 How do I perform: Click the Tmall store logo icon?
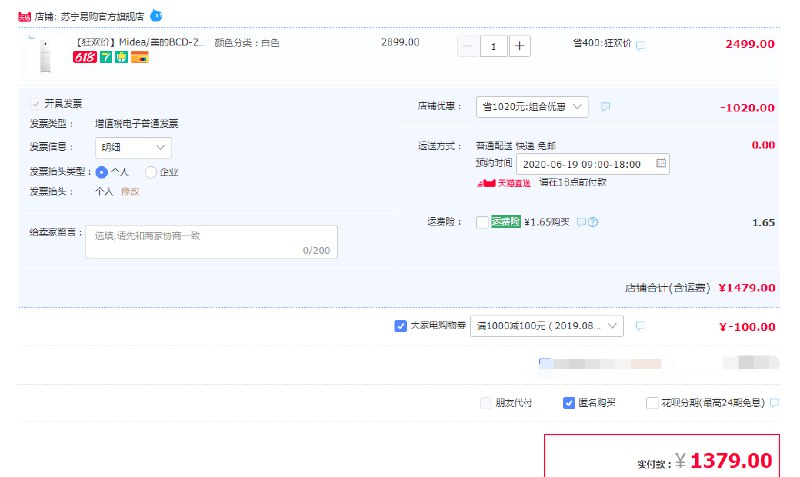coord(24,17)
